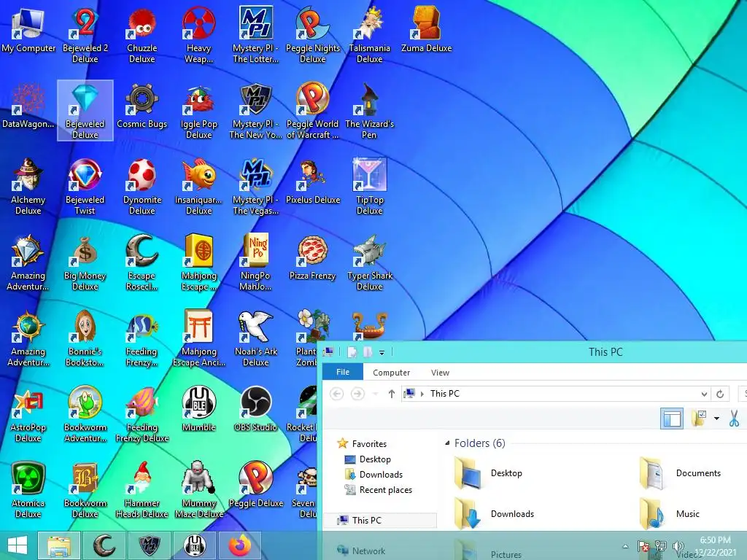Toggle the preview pane layout button
The image size is (747, 560).
pyautogui.click(x=672, y=419)
